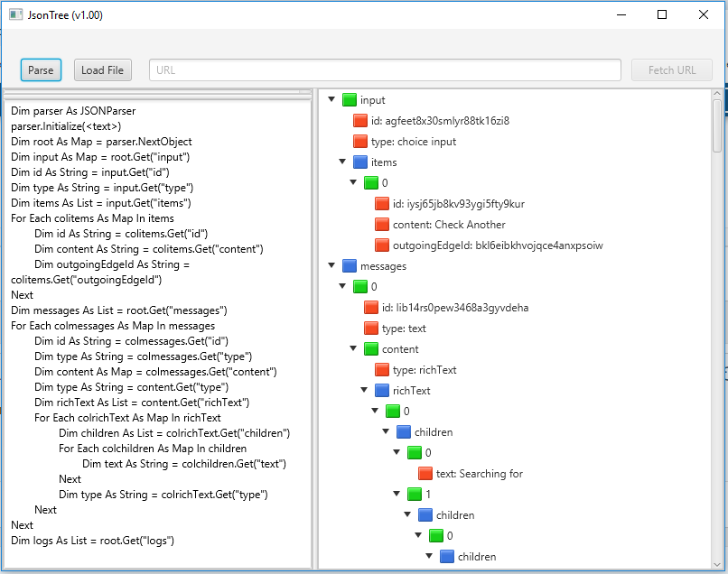Click red icon for text Searching for
Image resolution: width=728 pixels, height=574 pixels.
click(x=425, y=474)
